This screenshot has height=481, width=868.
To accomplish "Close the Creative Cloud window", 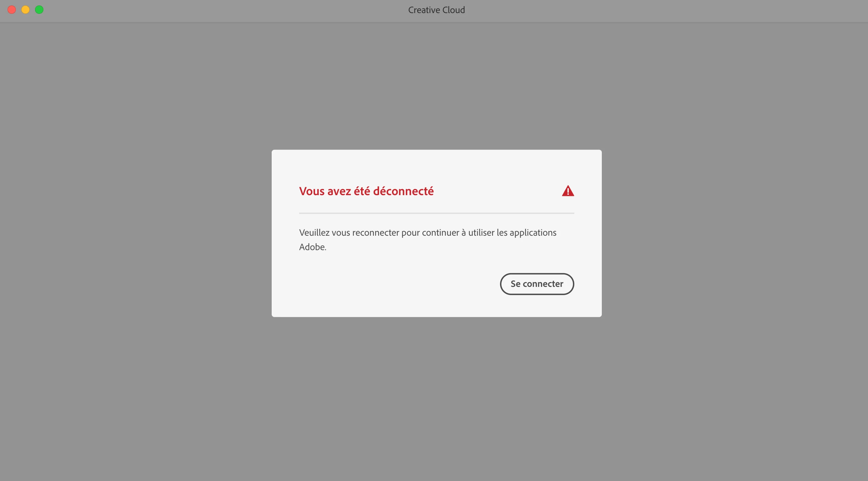I will (x=12, y=10).
